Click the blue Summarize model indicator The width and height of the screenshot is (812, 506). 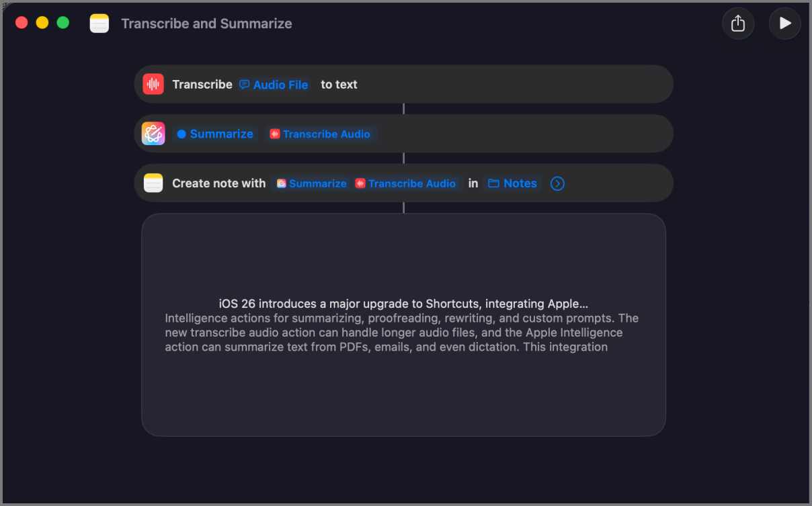tap(181, 134)
